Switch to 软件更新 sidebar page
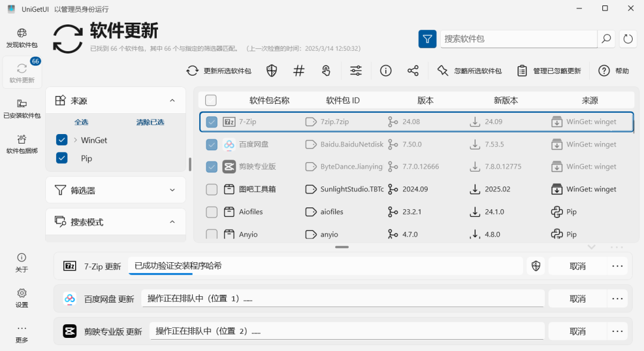Screen dimensions: 644x351 point(22,73)
